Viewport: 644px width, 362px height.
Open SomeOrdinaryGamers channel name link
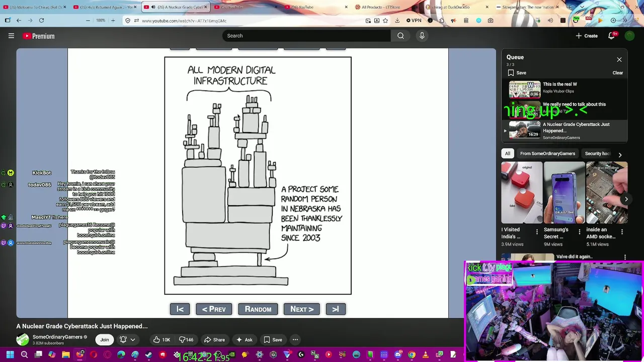pyautogui.click(x=57, y=337)
